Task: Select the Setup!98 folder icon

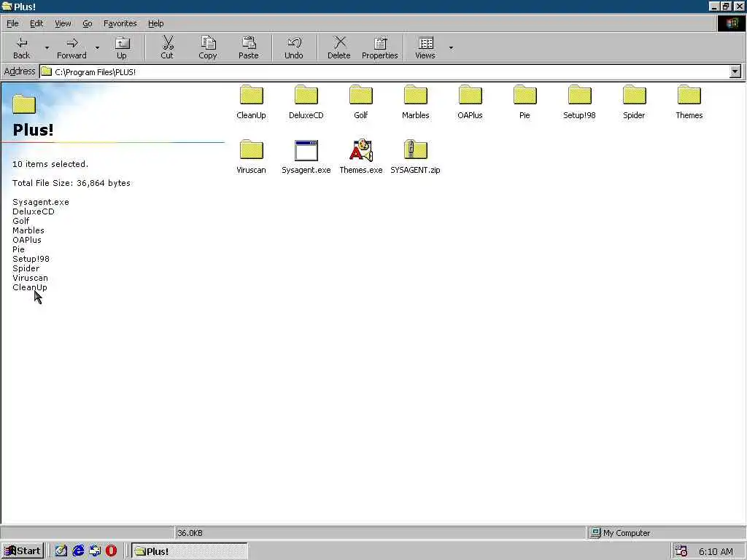Action: (x=580, y=96)
